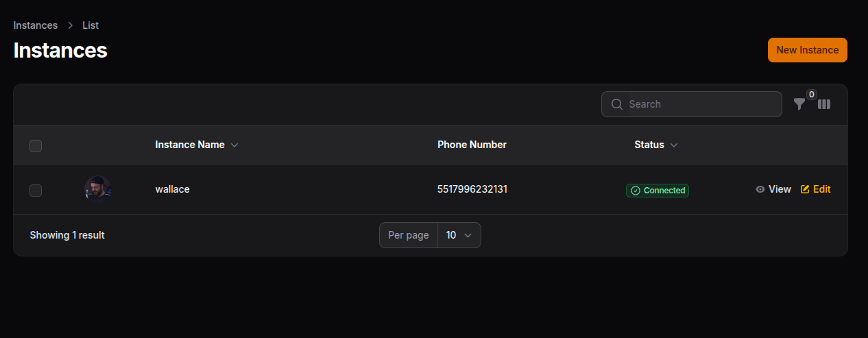Screen dimensions: 868x338
Task: Select all rows with the header checkbox
Action: coord(36,145)
